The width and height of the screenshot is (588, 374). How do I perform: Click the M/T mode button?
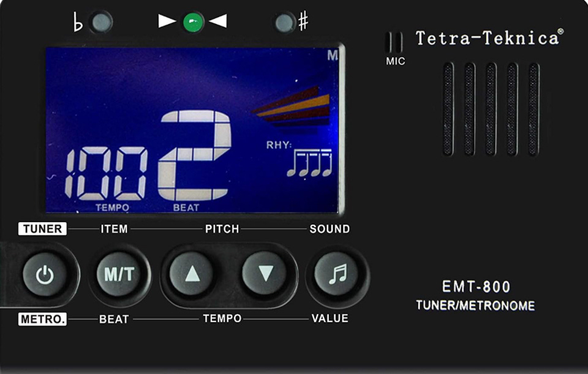[119, 274]
